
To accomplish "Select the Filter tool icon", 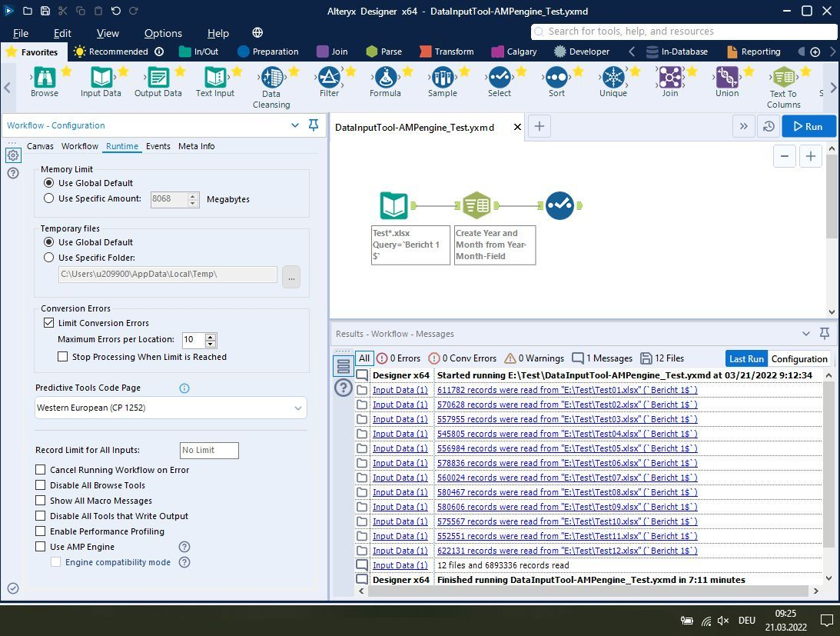I will click(x=329, y=78).
